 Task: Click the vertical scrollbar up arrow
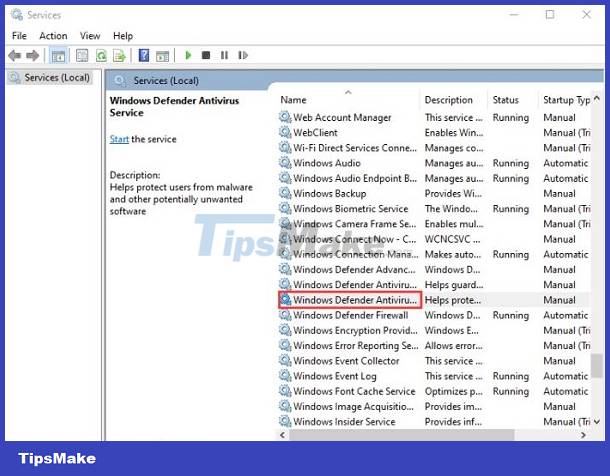[x=597, y=98]
